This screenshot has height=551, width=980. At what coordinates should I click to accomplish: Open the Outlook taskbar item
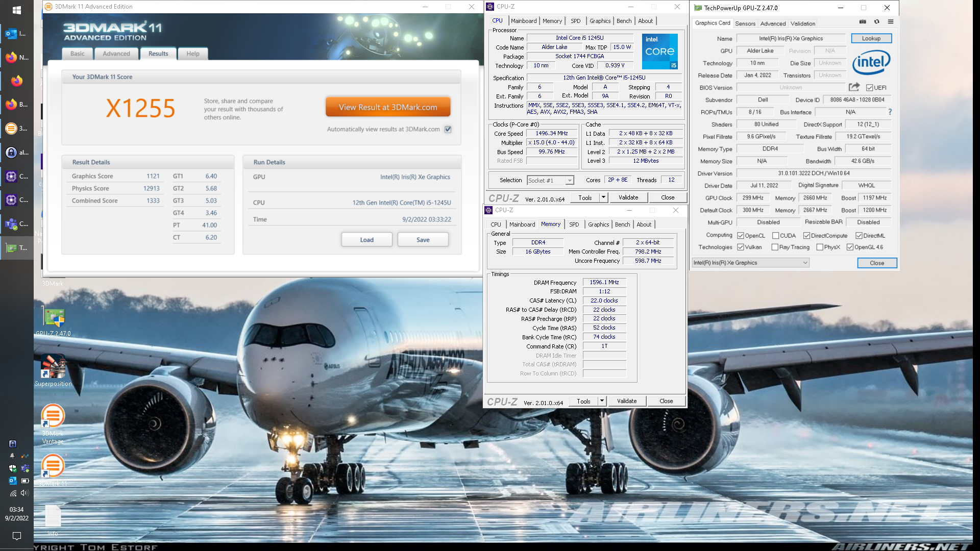(x=16, y=34)
